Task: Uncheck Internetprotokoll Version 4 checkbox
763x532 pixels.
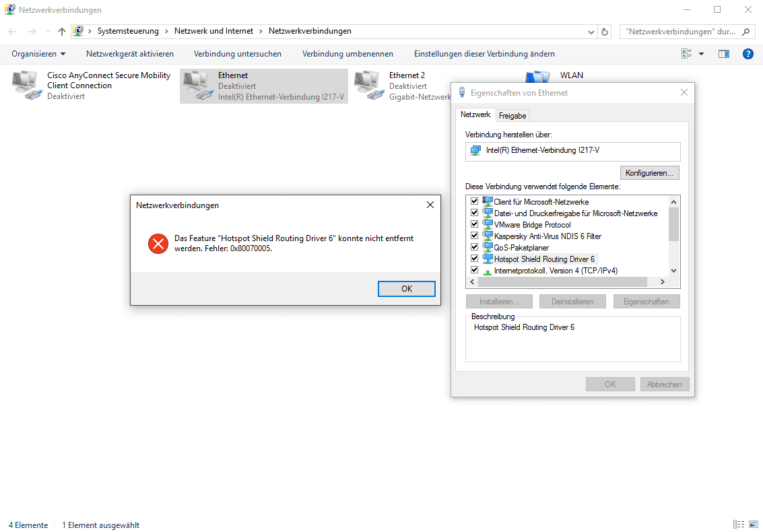Action: [475, 269]
